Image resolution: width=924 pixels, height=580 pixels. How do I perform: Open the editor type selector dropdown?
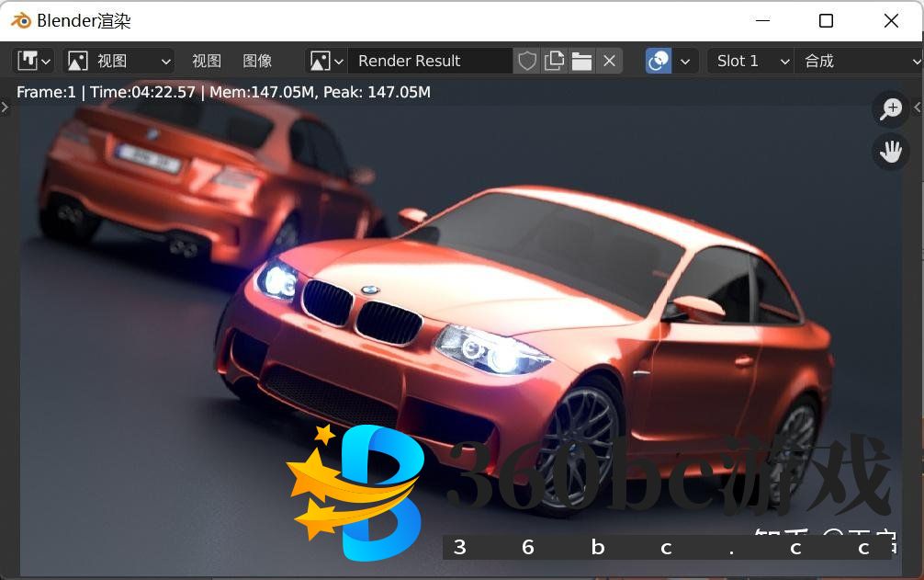click(34, 61)
